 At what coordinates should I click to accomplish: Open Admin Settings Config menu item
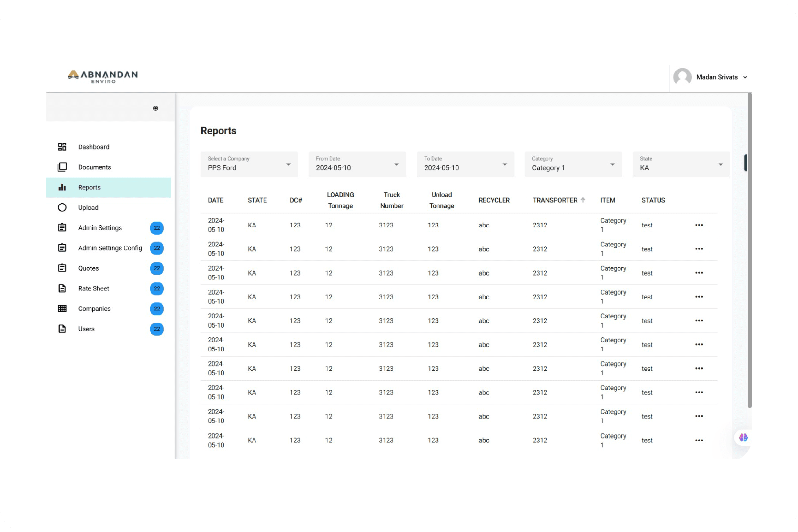tap(110, 248)
